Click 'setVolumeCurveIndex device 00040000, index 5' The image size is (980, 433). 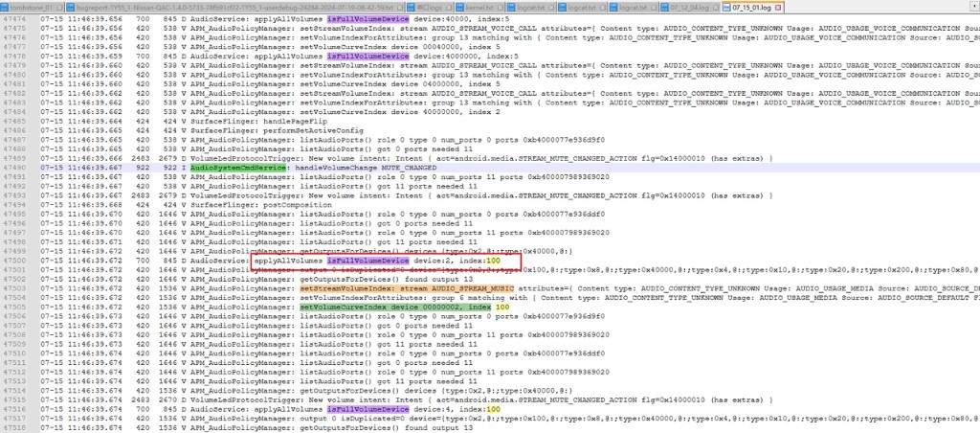pos(400,47)
